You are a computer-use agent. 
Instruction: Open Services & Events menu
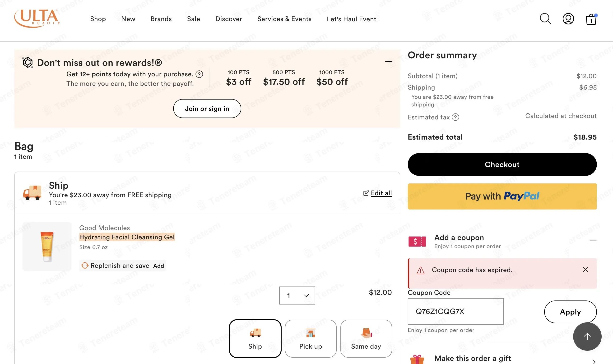[284, 19]
